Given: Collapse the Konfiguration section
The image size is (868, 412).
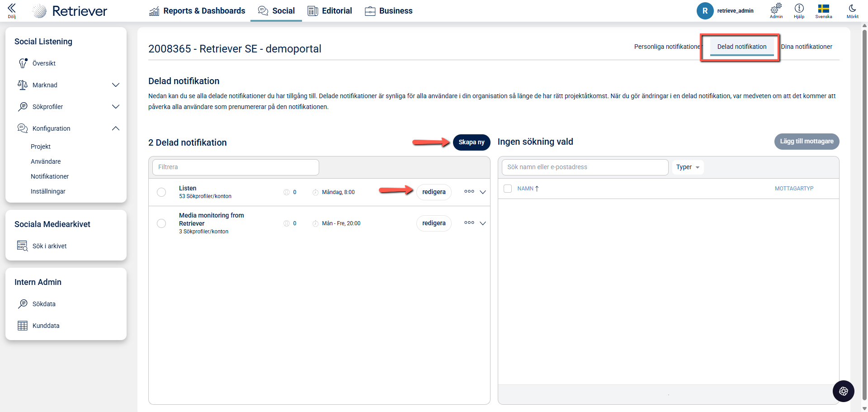Looking at the screenshot, I should pos(116,128).
